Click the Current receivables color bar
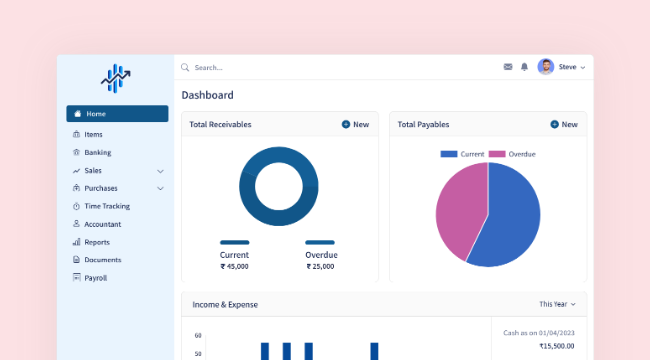Viewport: 650px width, 360px height. point(235,242)
